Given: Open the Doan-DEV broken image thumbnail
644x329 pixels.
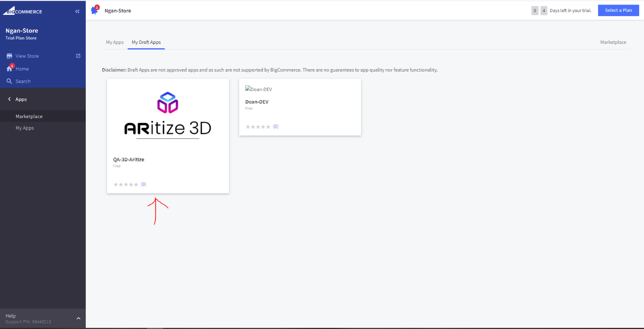Looking at the screenshot, I should (258, 89).
